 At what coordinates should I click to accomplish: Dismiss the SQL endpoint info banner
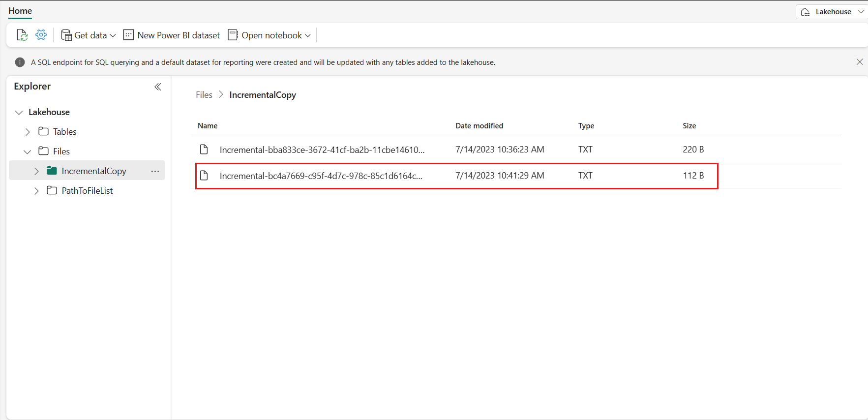[860, 62]
